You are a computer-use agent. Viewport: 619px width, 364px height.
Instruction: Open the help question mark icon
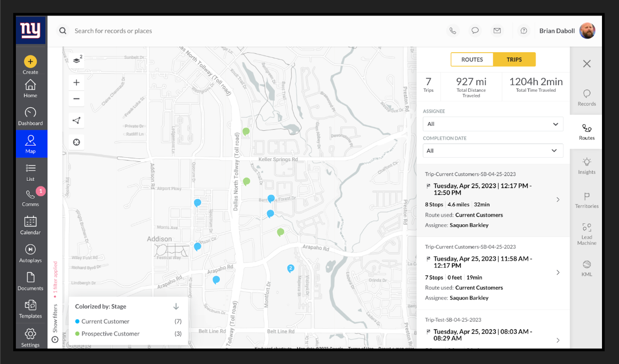tap(523, 31)
